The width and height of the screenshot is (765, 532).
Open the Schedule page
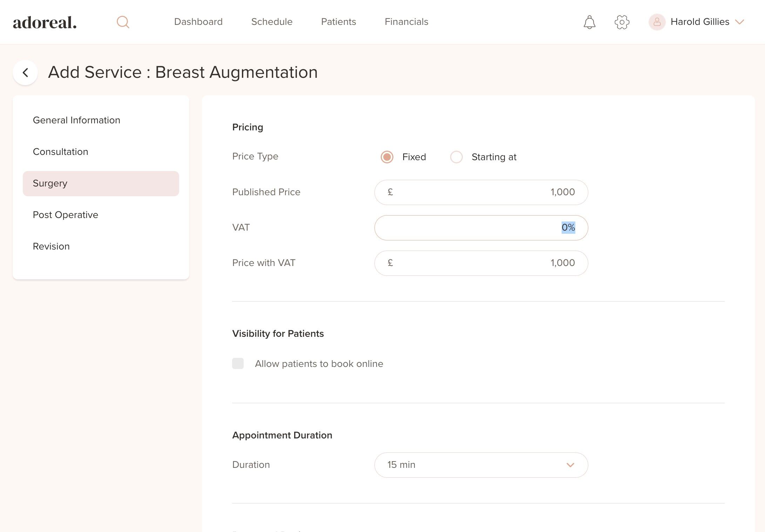[x=272, y=22]
